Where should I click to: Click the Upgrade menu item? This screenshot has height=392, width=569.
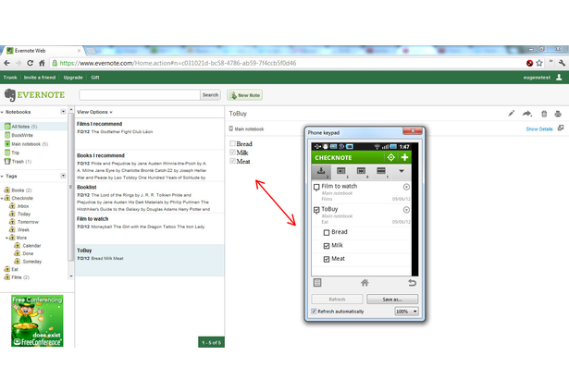(73, 78)
